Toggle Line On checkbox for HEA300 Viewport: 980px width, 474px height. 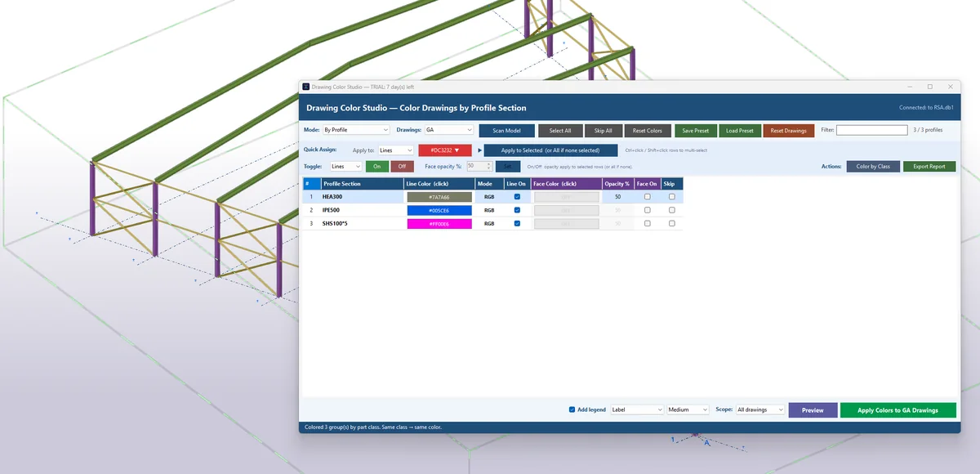pos(517,197)
